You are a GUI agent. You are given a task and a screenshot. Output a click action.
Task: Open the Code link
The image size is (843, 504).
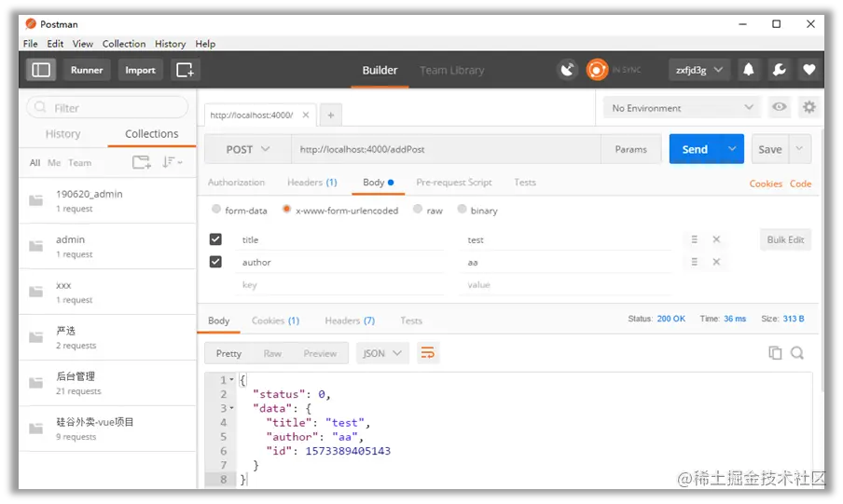click(x=800, y=184)
